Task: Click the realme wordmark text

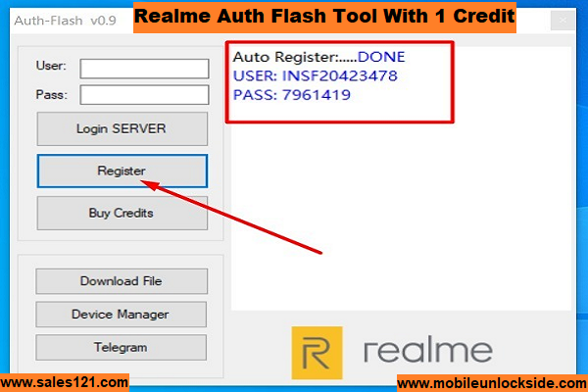Action: pos(428,351)
